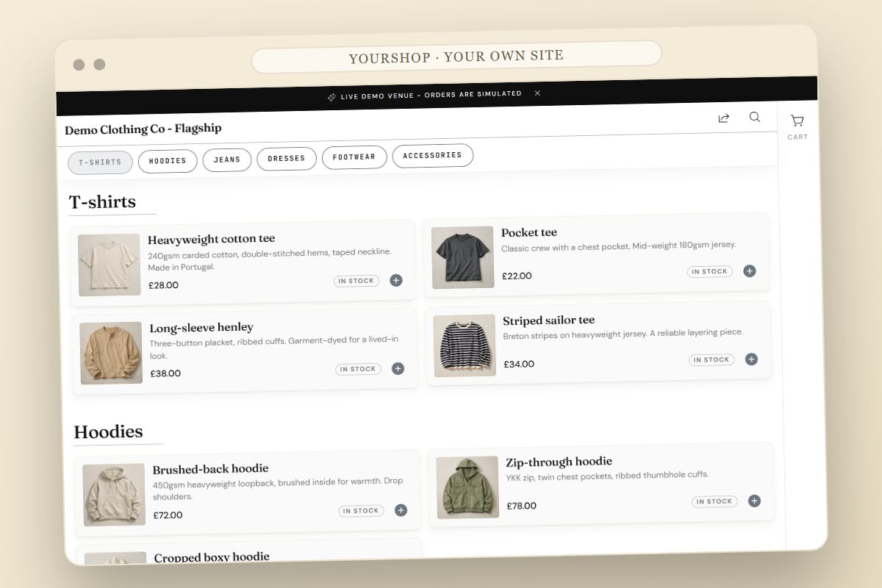
Task: Add Heavyweight cotton tee to cart
Action: click(x=396, y=280)
